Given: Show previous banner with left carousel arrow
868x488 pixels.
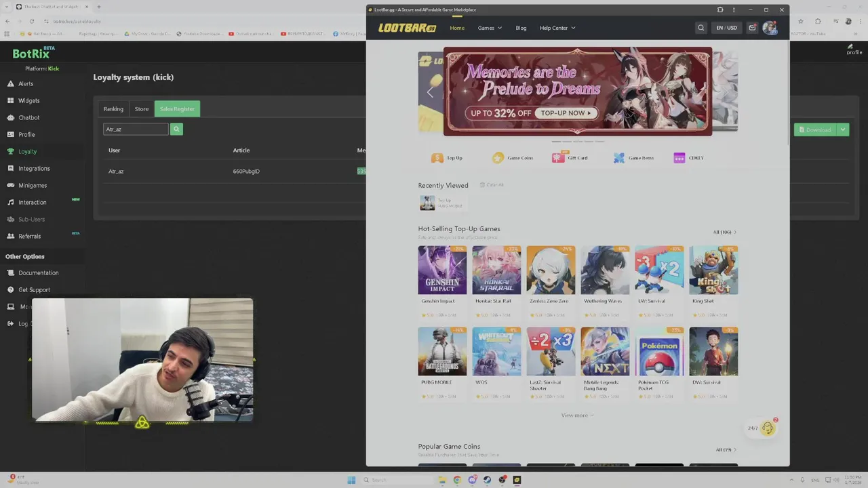Looking at the screenshot, I should pos(430,92).
